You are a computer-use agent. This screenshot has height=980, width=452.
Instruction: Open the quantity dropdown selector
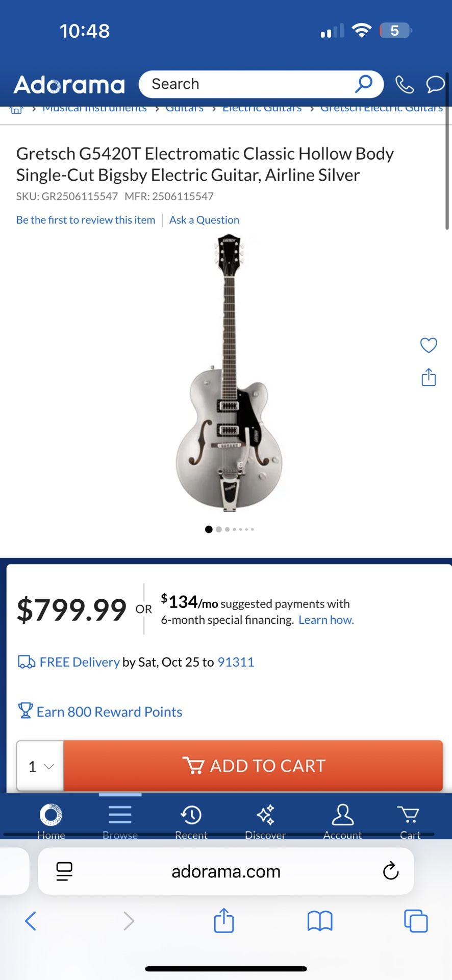point(39,766)
